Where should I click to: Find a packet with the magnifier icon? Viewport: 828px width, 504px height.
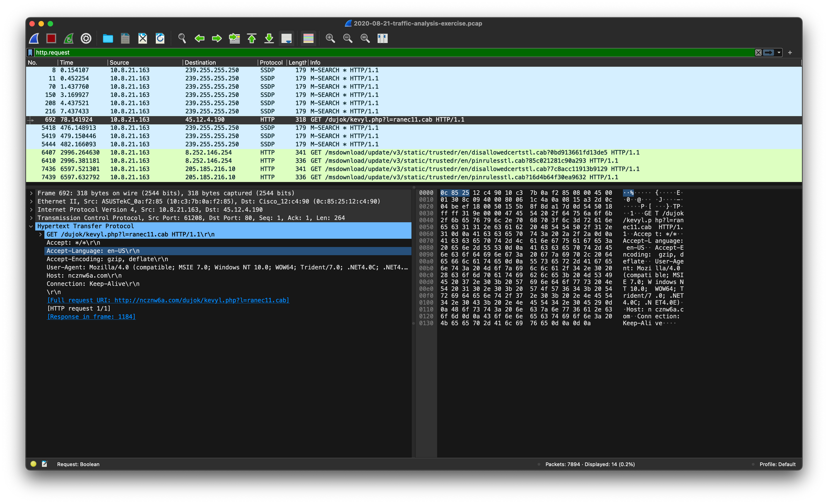tap(182, 38)
